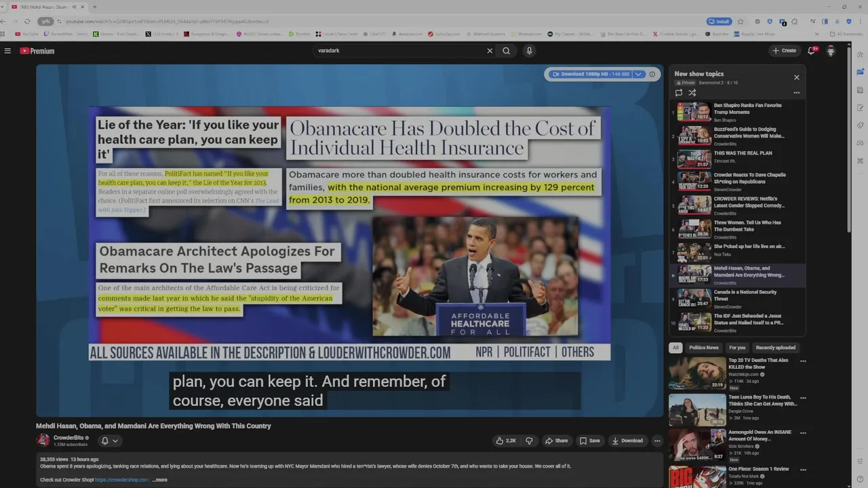
Task: Click the Download button under the video
Action: [627, 441]
